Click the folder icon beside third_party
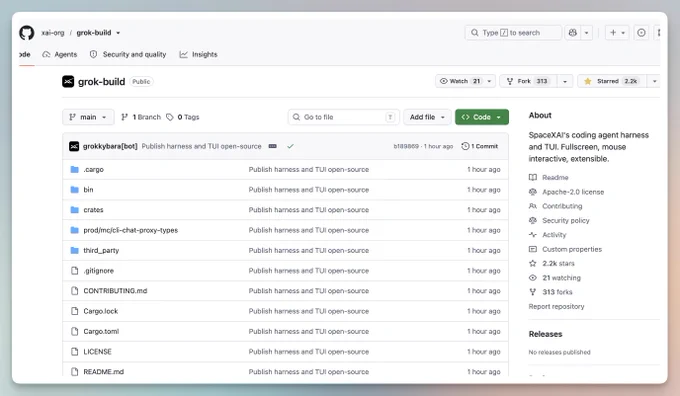This screenshot has height=396, width=680. pyautogui.click(x=75, y=251)
